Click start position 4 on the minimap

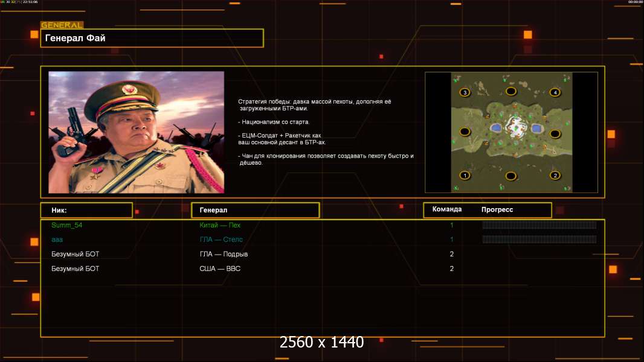tap(555, 92)
